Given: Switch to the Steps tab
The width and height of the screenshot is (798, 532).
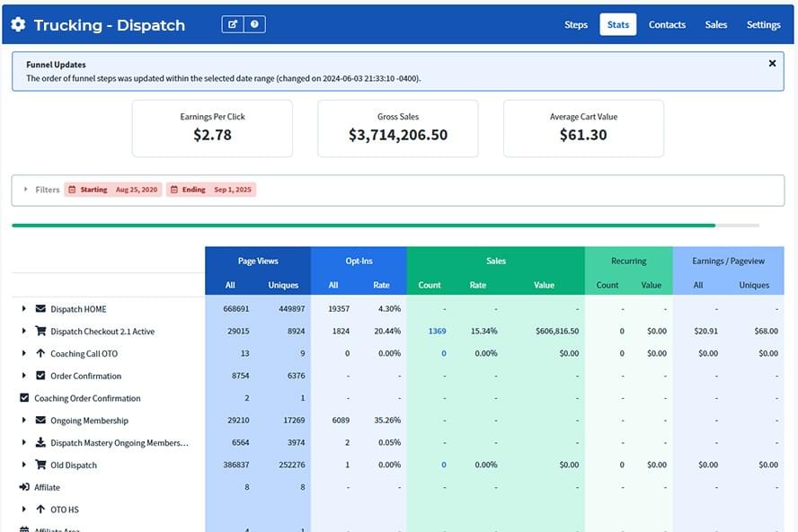Looking at the screenshot, I should 576,25.
